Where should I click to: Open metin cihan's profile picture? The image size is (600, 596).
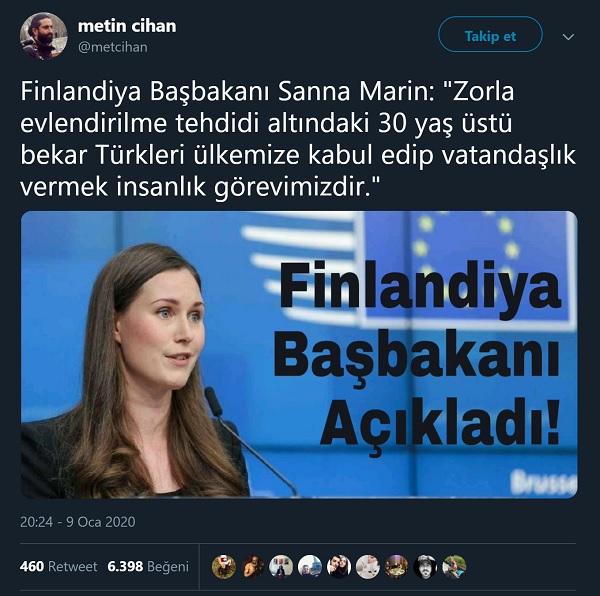43,36
